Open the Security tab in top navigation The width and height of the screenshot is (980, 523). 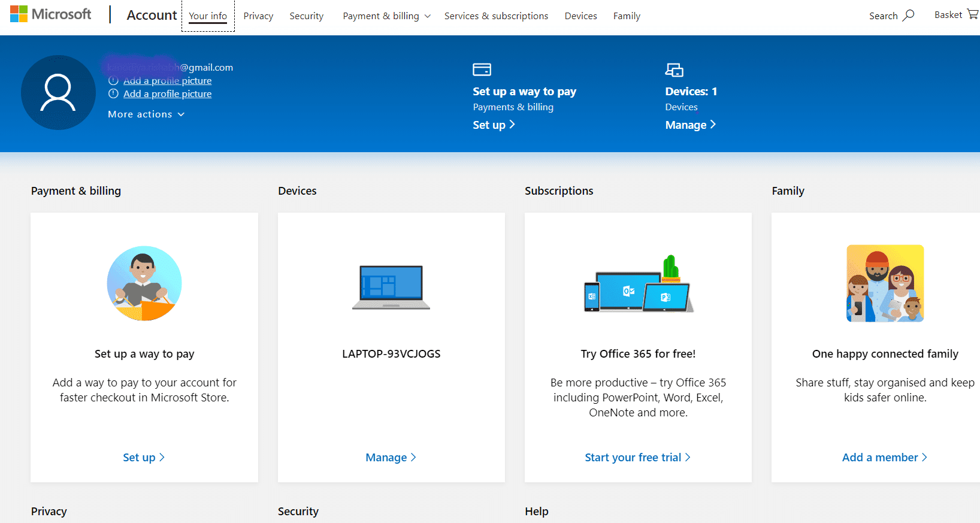click(306, 16)
